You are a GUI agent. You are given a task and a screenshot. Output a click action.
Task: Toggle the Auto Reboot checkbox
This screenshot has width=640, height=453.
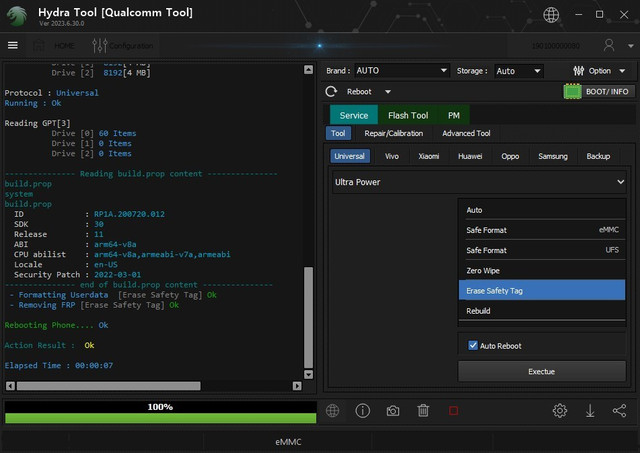(x=473, y=346)
